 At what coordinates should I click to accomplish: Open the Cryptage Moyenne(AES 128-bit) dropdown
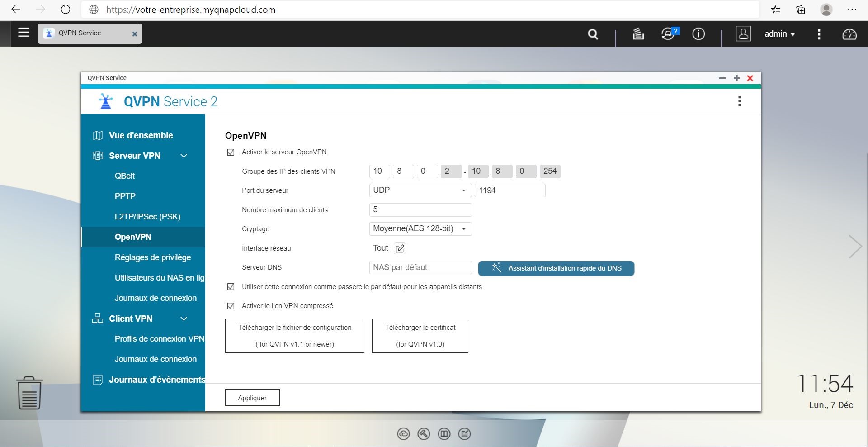coord(420,229)
